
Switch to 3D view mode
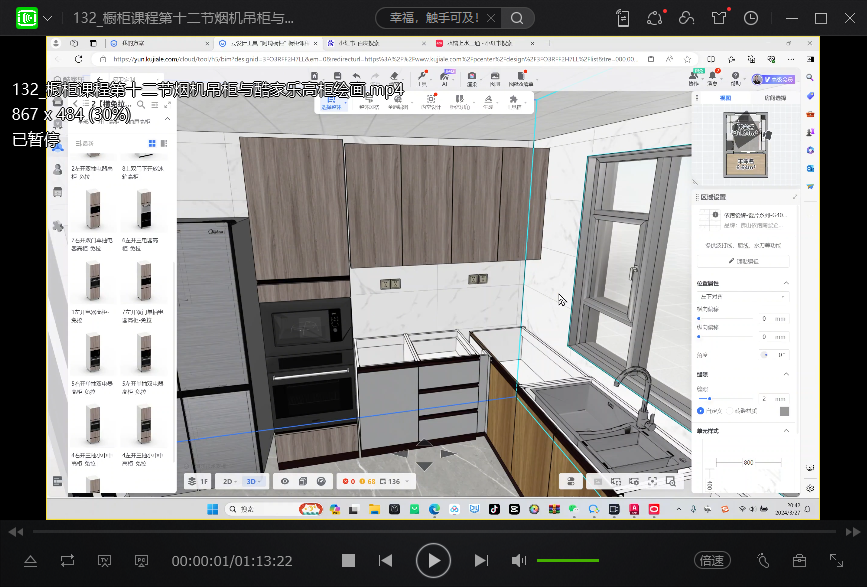point(252,481)
